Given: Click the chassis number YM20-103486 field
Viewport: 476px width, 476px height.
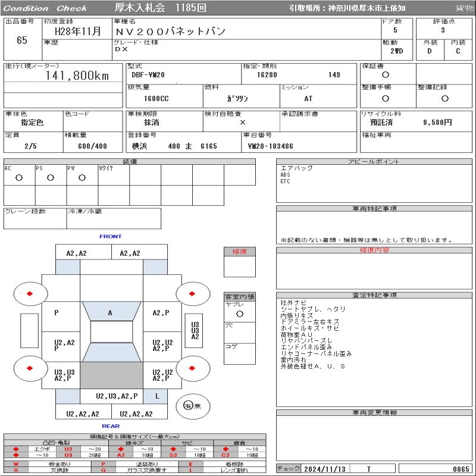Looking at the screenshot, I should point(271,146).
